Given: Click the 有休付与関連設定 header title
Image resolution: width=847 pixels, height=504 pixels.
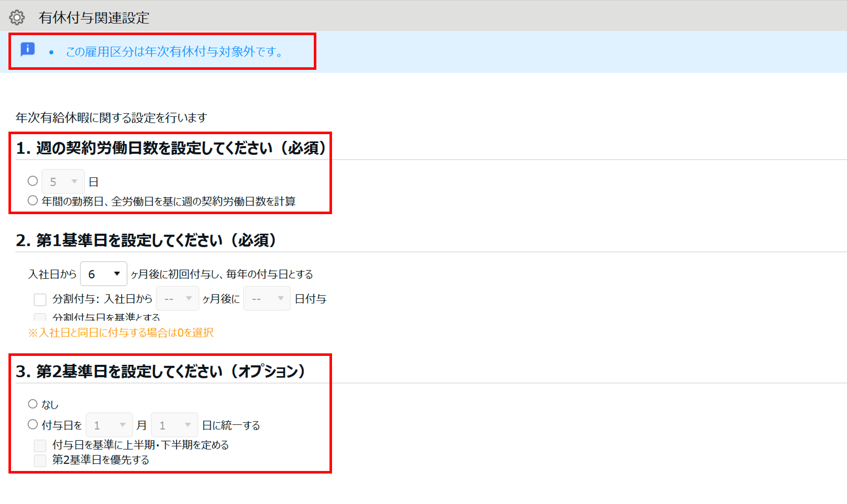Looking at the screenshot, I should point(94,18).
